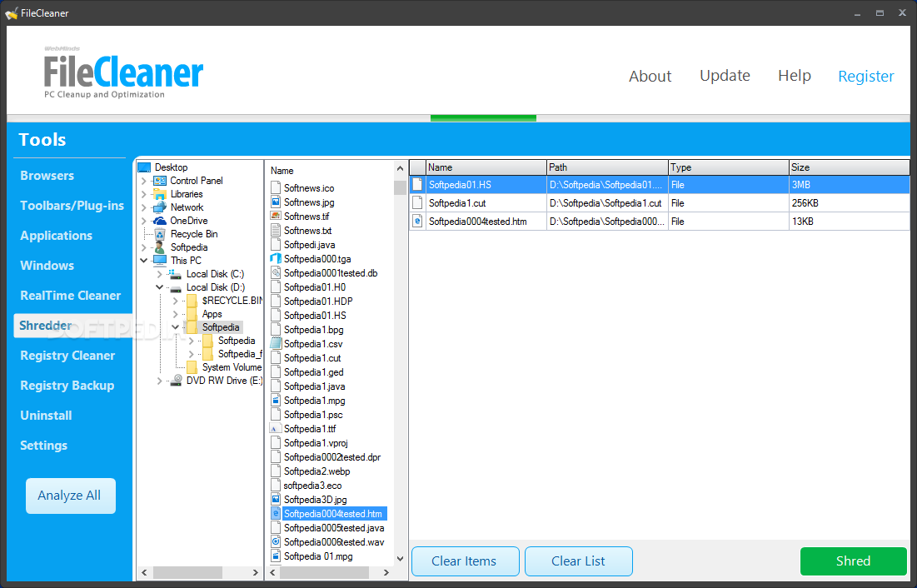The height and width of the screenshot is (588, 917).
Task: Select Softpedia0005tested.java in file list
Action: (334, 528)
